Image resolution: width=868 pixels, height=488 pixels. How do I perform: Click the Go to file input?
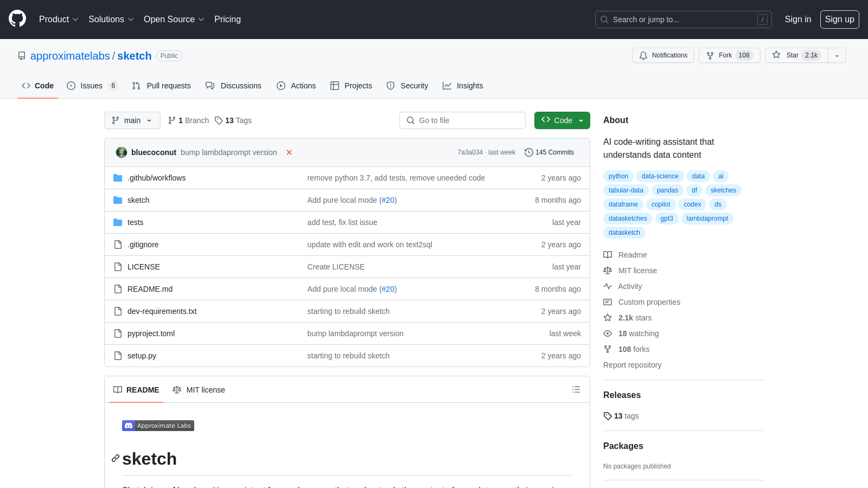click(x=462, y=120)
